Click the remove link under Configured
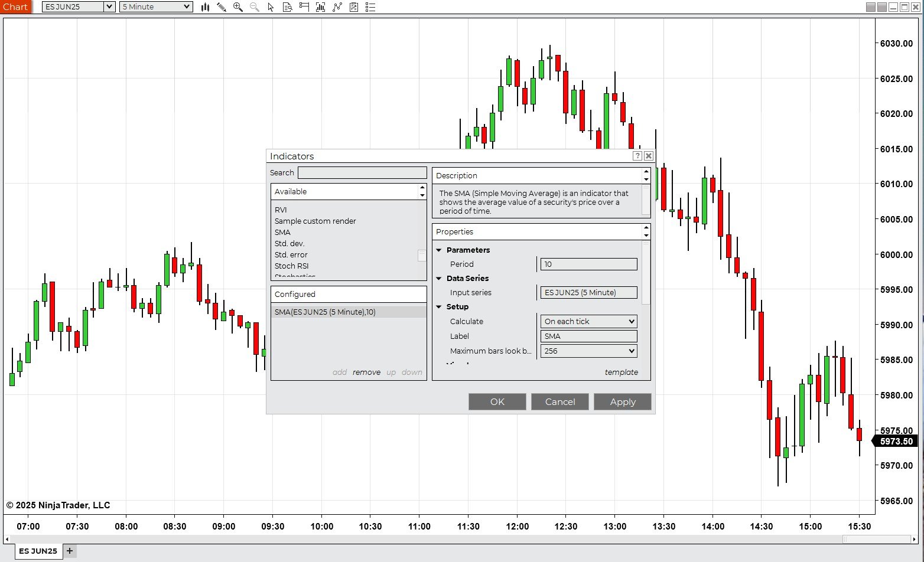Viewport: 924px width, 562px height. tap(366, 372)
